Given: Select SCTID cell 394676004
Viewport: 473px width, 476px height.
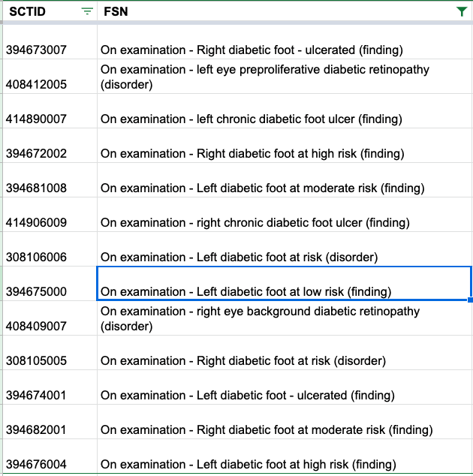Looking at the screenshot, I should 50,456.
